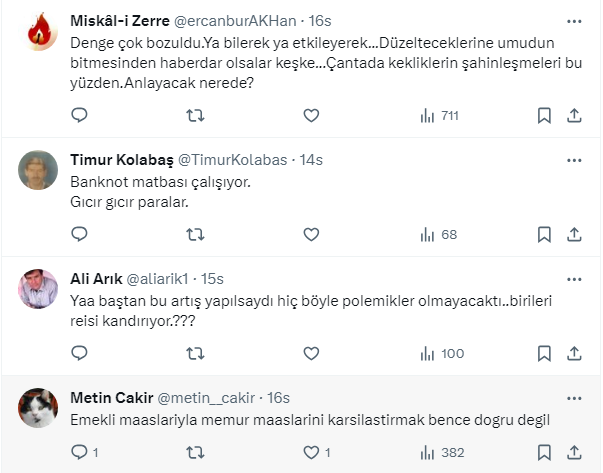Image resolution: width=603 pixels, height=473 pixels.
Task: Open Timur Kolabaş profile name link
Action: (x=122, y=160)
